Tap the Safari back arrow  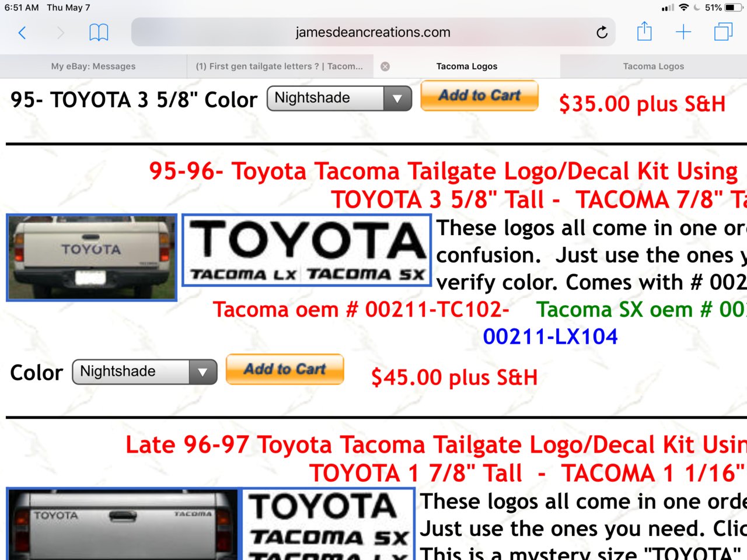[x=22, y=33]
